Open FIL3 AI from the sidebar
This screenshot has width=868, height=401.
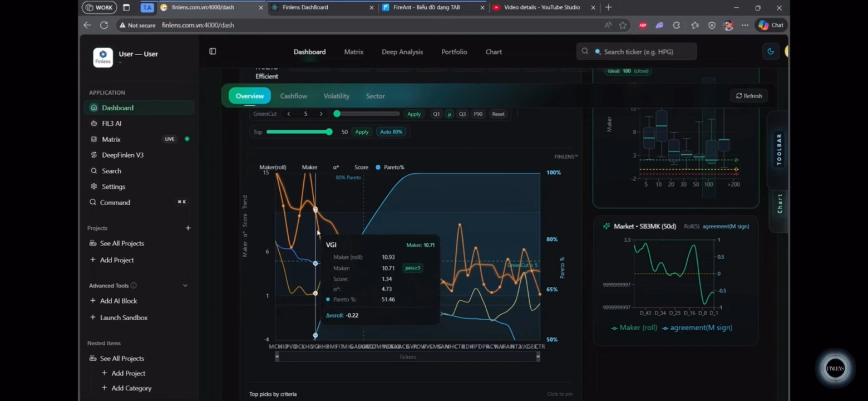click(x=111, y=124)
